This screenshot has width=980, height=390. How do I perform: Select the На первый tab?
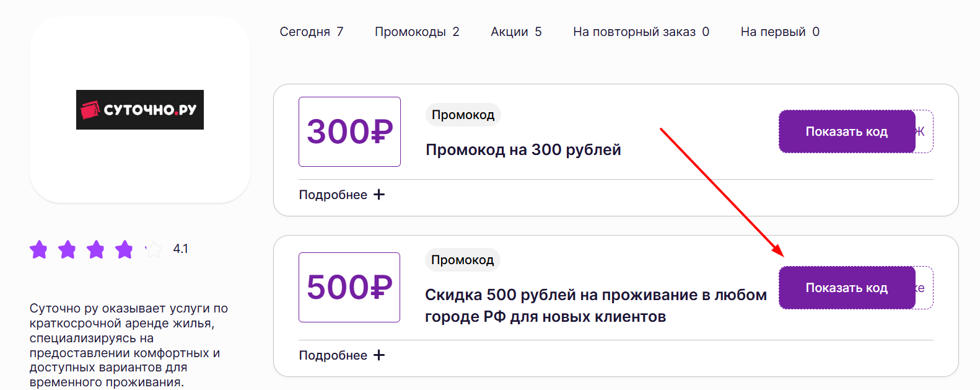pos(779,32)
